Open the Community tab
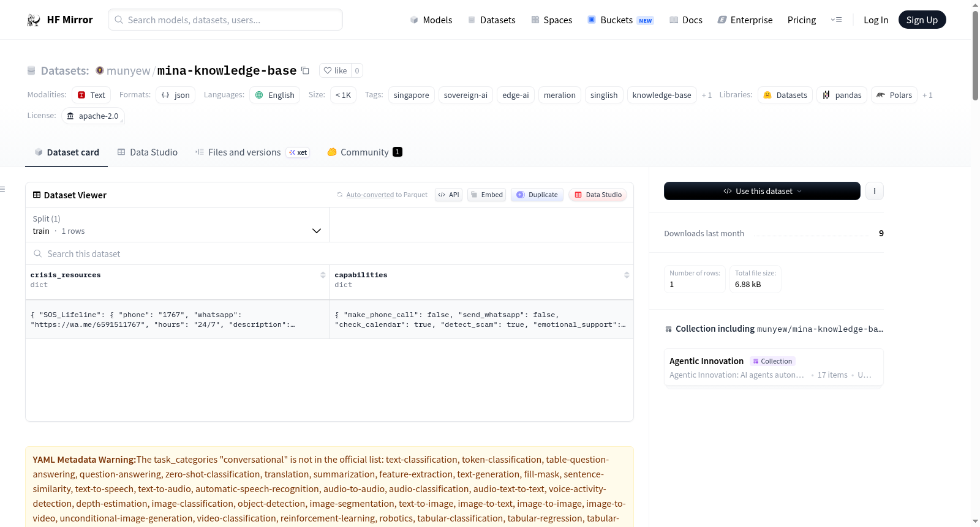Viewport: 980px width, 527px height. (x=364, y=152)
